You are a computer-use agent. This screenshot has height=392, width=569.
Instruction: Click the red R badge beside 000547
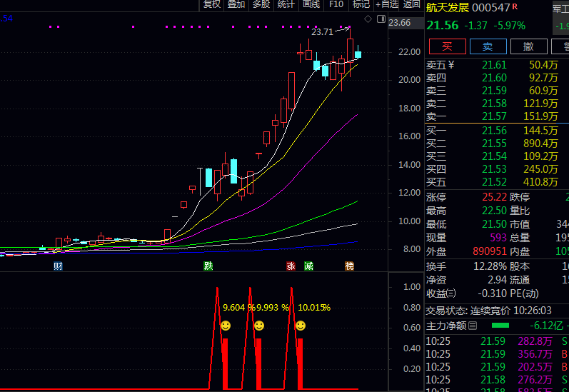pyautogui.click(x=515, y=6)
